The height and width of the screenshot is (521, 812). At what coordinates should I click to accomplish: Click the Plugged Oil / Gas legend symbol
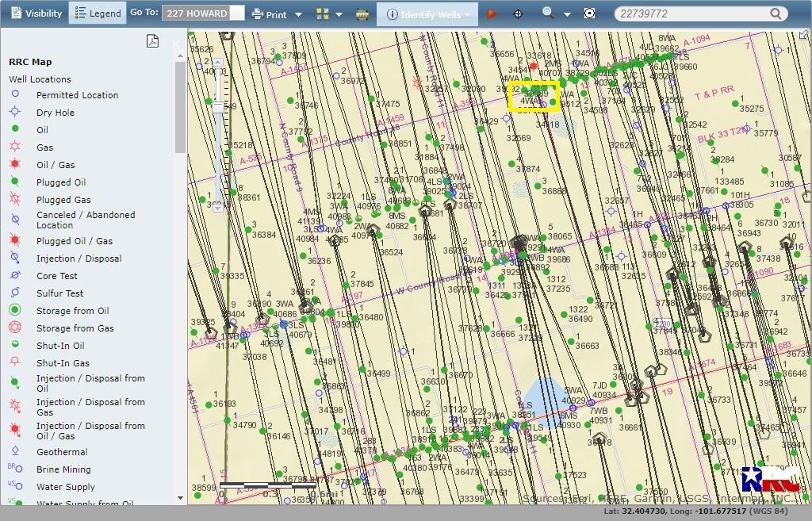click(15, 239)
